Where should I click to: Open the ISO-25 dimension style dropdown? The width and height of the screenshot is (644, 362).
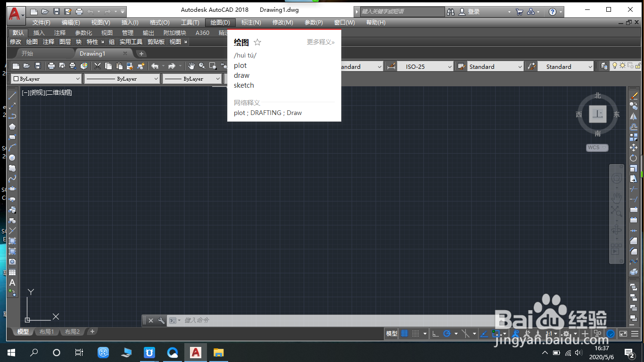pos(425,66)
